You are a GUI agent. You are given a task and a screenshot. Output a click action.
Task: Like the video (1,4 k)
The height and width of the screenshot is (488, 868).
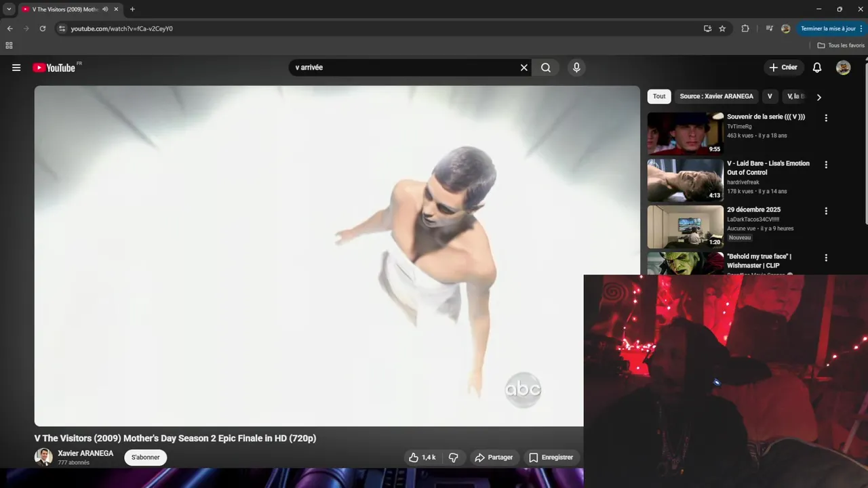(422, 457)
